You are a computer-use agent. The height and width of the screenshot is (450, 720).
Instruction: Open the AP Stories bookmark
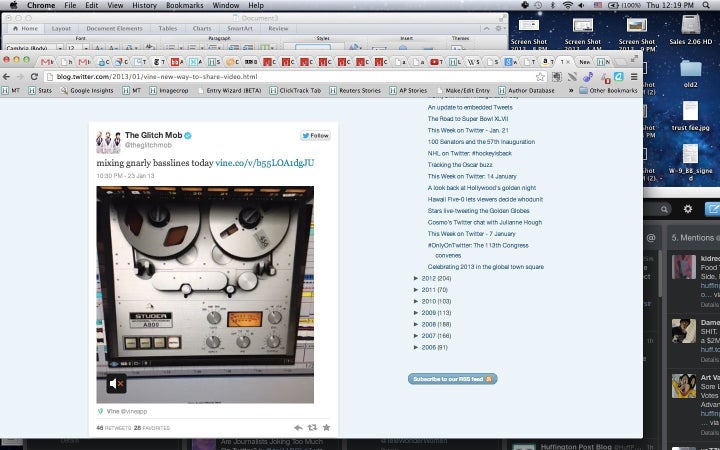coord(408,90)
